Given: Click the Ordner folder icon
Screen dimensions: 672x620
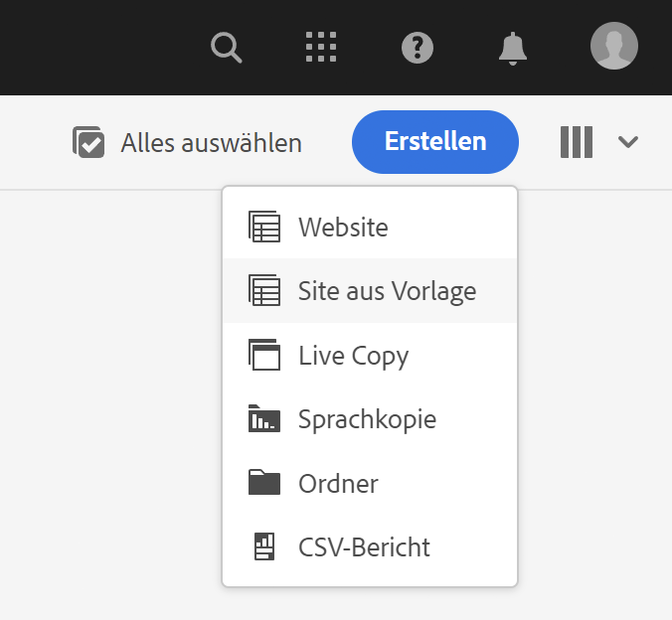Looking at the screenshot, I should point(264,483).
